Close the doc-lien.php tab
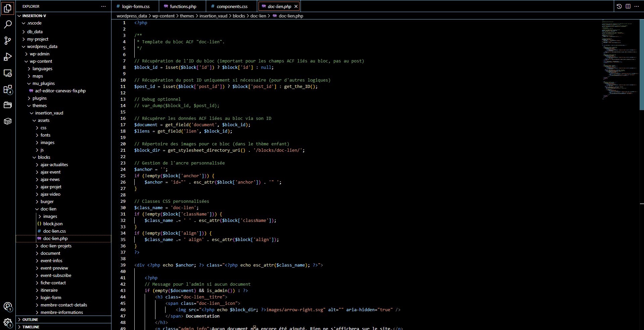Viewport: 644px width, 330px height. (296, 6)
